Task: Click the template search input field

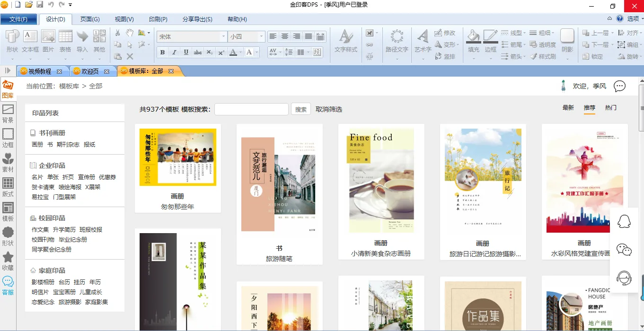Action: click(x=251, y=109)
